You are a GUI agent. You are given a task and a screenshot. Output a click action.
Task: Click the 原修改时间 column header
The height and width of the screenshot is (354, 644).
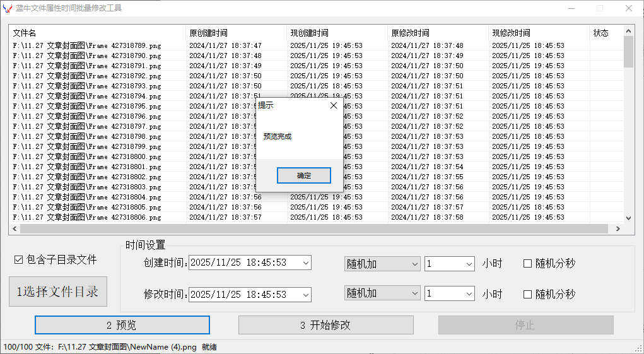(438, 33)
